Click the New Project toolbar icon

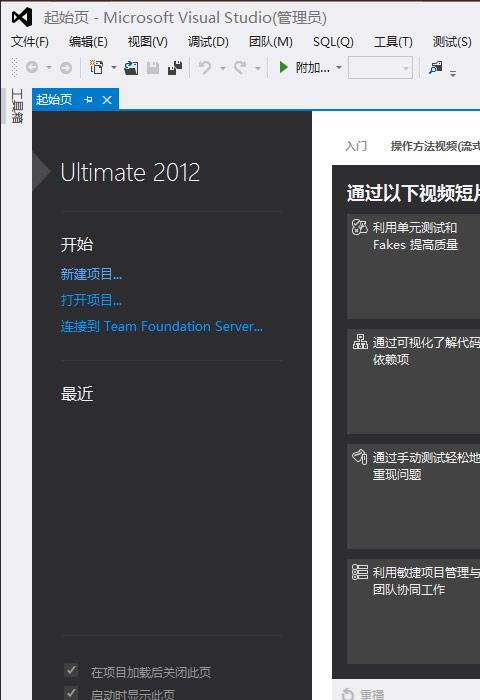96,67
